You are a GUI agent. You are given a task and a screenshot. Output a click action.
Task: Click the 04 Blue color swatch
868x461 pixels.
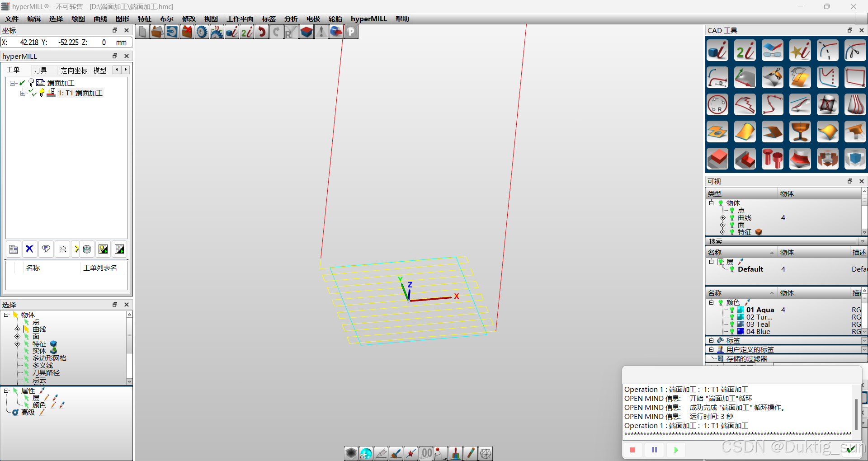[741, 332]
